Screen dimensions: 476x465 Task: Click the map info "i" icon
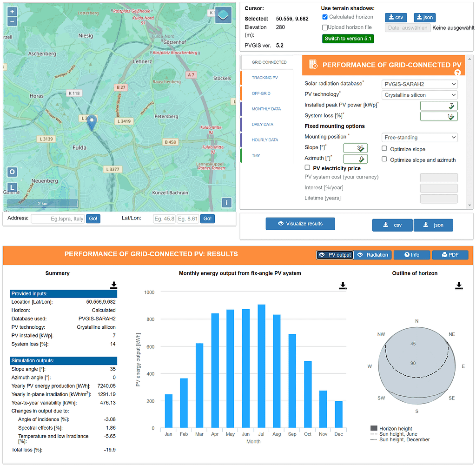point(226,203)
